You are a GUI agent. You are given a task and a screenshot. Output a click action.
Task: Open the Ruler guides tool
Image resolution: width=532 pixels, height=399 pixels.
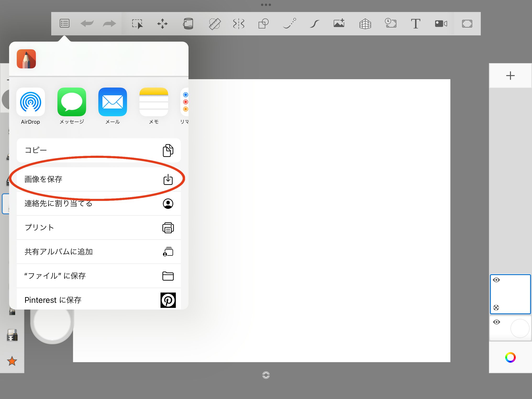coord(214,24)
